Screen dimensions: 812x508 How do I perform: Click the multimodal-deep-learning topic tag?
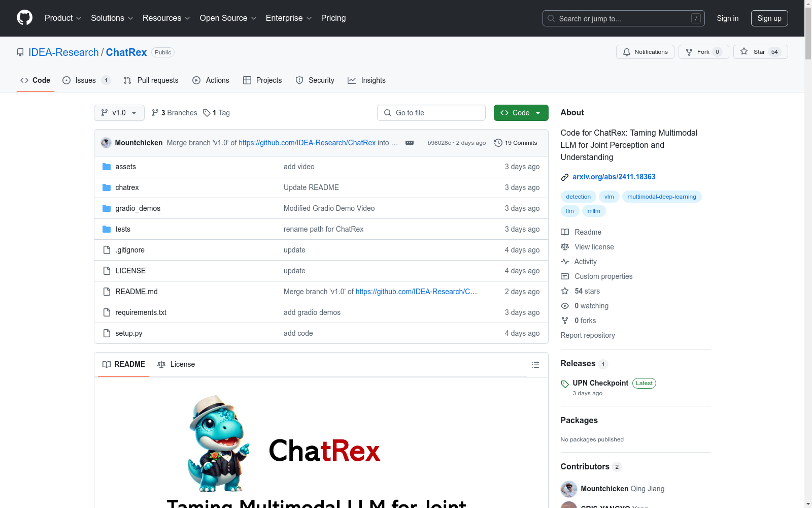[662, 197]
